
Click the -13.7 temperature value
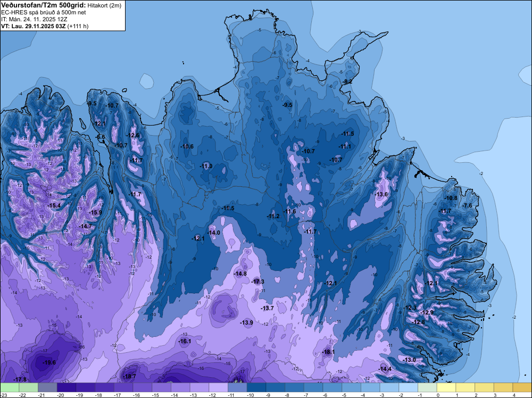pyautogui.click(x=267, y=308)
